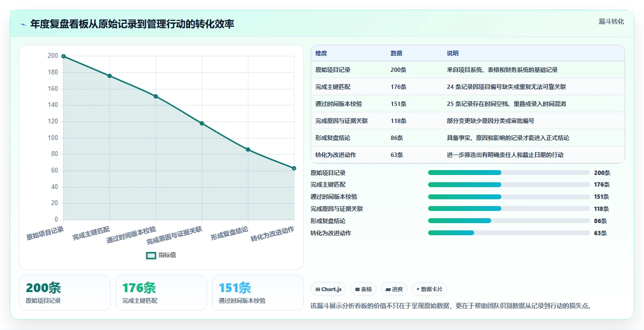The height and width of the screenshot is (330, 644).
Task: Click the x-axis label 原始项目记录
Action: (x=45, y=233)
